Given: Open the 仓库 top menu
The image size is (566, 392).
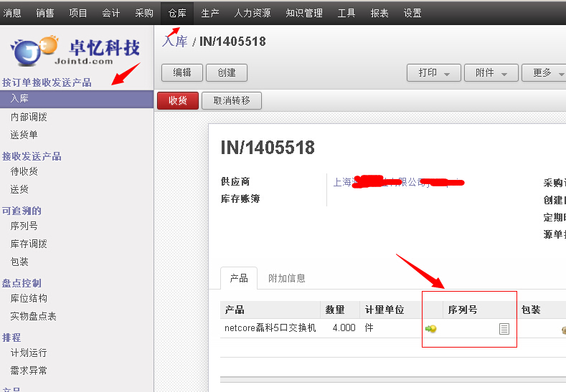Looking at the screenshot, I should pyautogui.click(x=177, y=13).
